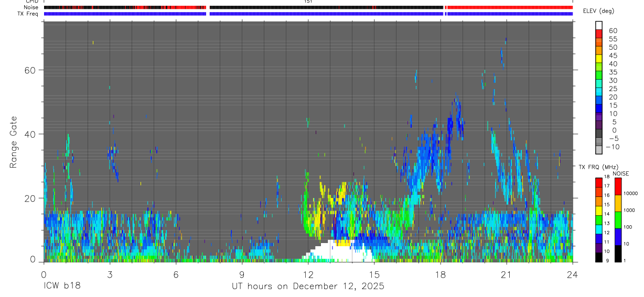Click the black TX FRQ swatch between 10 and 9
This screenshot has height=297, width=644.
(599, 257)
